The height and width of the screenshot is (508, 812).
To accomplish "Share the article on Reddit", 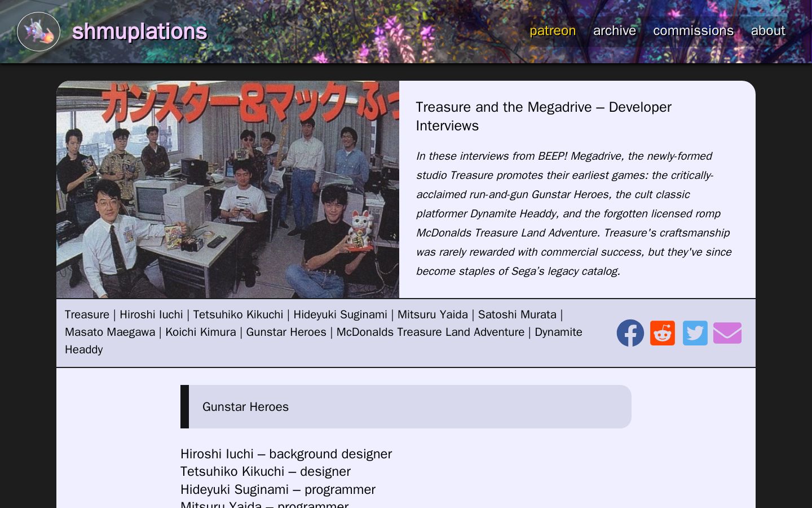I will (x=663, y=333).
